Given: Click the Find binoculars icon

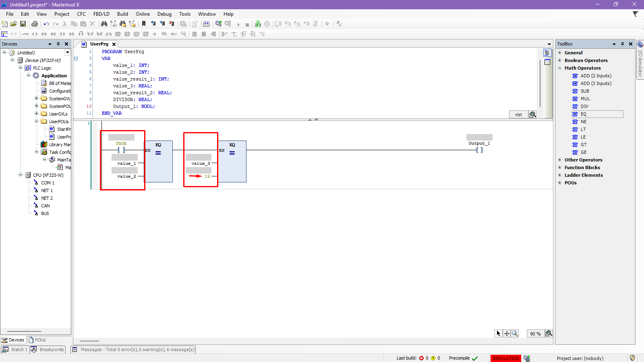Looking at the screenshot, I should point(104,24).
